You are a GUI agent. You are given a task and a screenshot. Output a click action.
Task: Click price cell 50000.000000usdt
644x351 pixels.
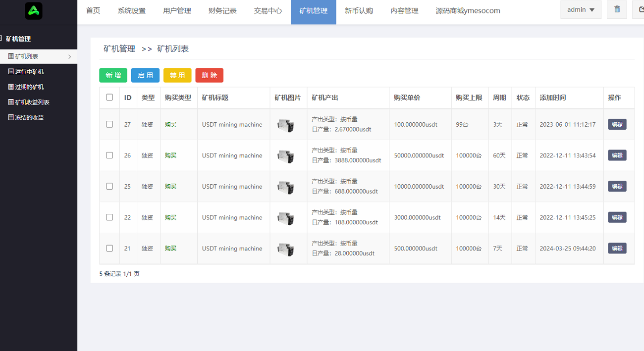click(419, 155)
